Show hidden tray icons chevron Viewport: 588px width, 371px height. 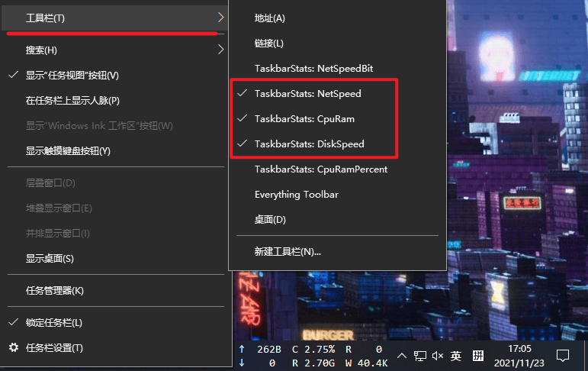[x=402, y=356]
